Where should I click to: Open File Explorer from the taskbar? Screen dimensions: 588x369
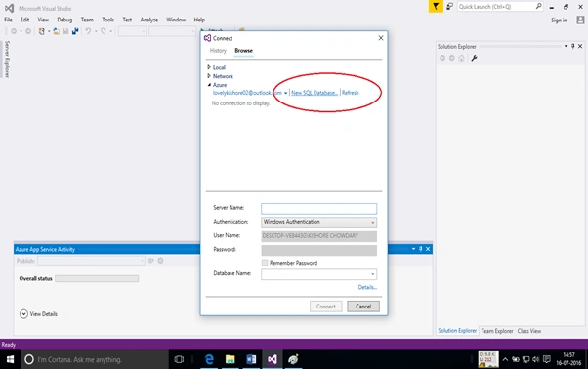(x=230, y=359)
